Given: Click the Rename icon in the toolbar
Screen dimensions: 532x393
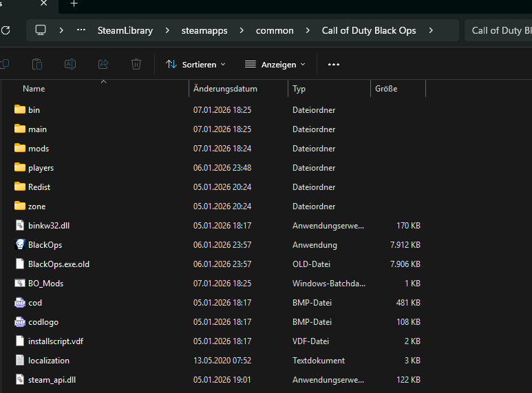Looking at the screenshot, I should tap(70, 64).
